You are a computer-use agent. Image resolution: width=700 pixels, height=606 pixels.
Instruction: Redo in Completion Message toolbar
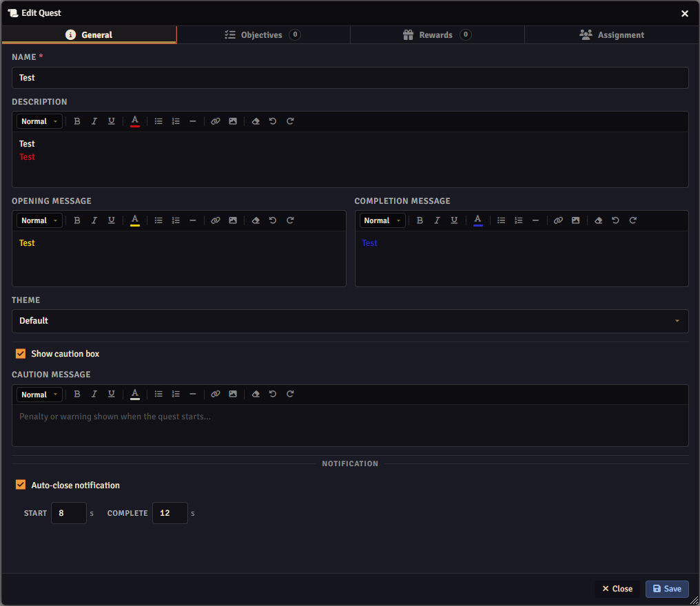coord(632,220)
